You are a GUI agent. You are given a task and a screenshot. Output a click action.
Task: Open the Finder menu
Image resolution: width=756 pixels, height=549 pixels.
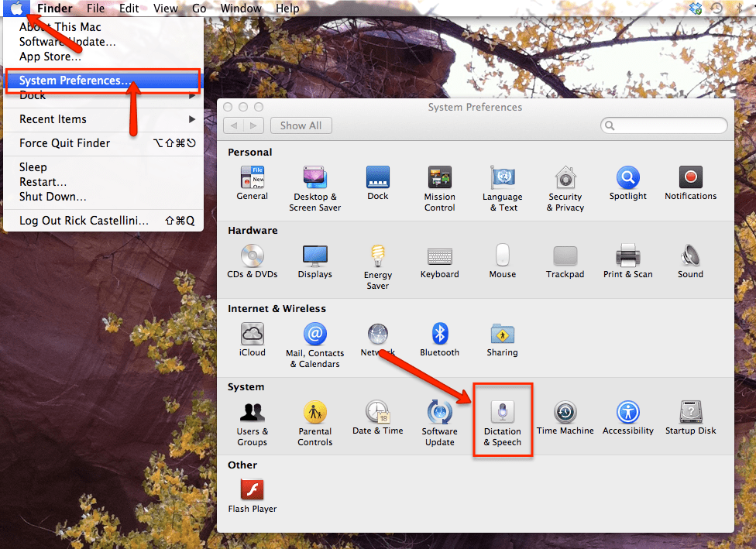[x=54, y=9]
